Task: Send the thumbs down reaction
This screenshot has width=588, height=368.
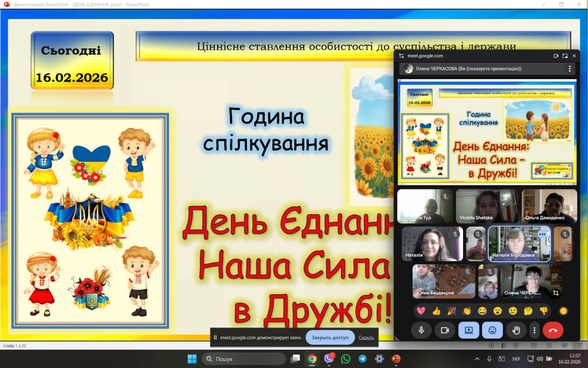Action: tap(543, 311)
